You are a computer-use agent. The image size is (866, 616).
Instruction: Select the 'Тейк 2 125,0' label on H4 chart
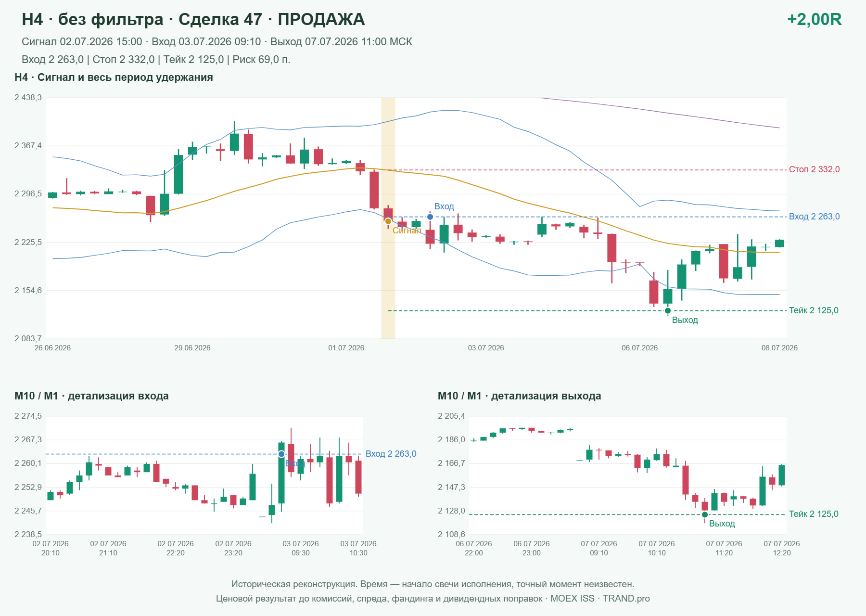[814, 310]
